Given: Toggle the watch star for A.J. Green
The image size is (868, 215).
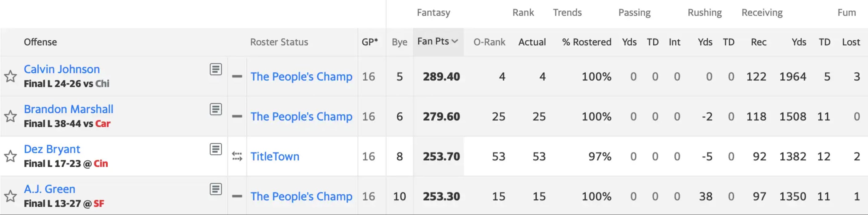Looking at the screenshot, I should [x=10, y=196].
